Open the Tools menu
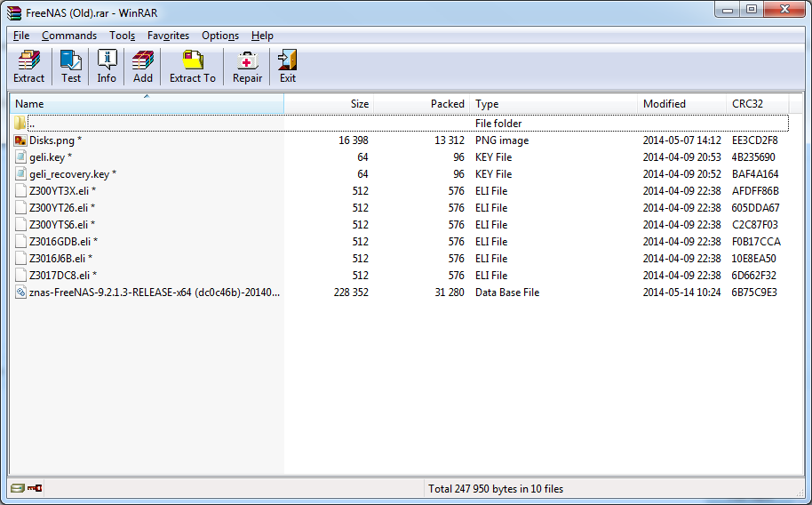This screenshot has width=812, height=505. [123, 36]
